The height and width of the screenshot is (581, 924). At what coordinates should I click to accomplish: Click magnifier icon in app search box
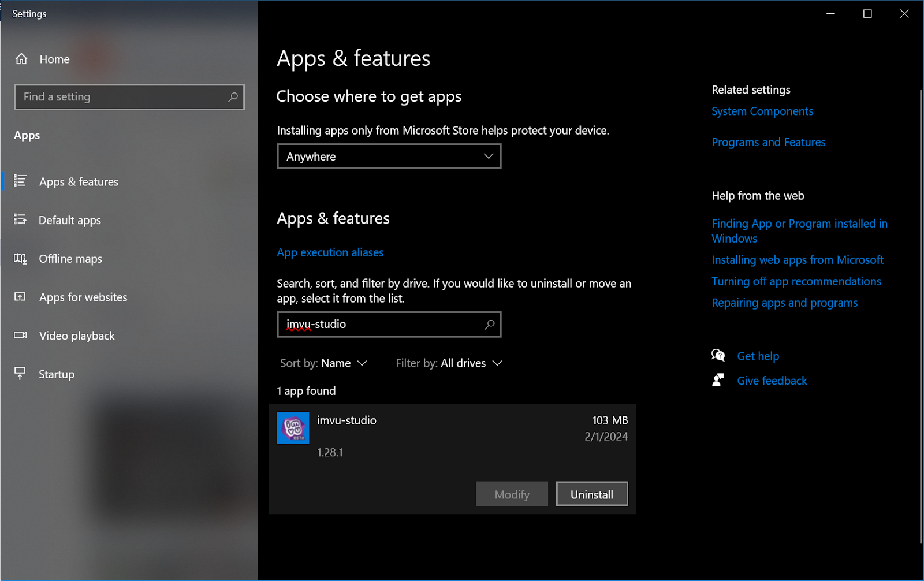click(x=490, y=325)
